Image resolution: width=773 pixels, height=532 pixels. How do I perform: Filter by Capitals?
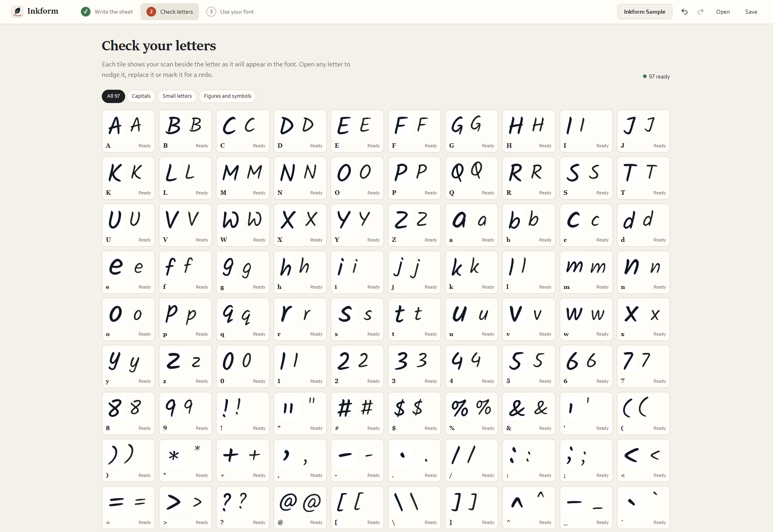click(141, 96)
